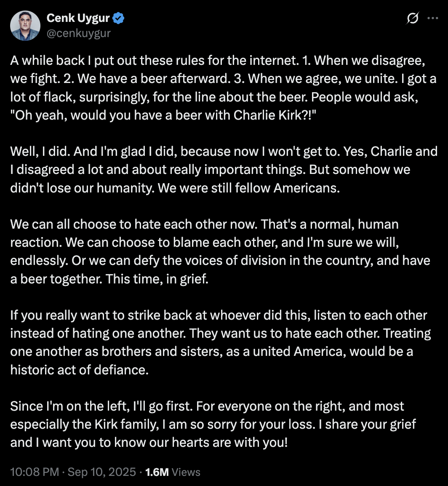Click the paragraph starting "Since I'm on the left"

(213, 425)
